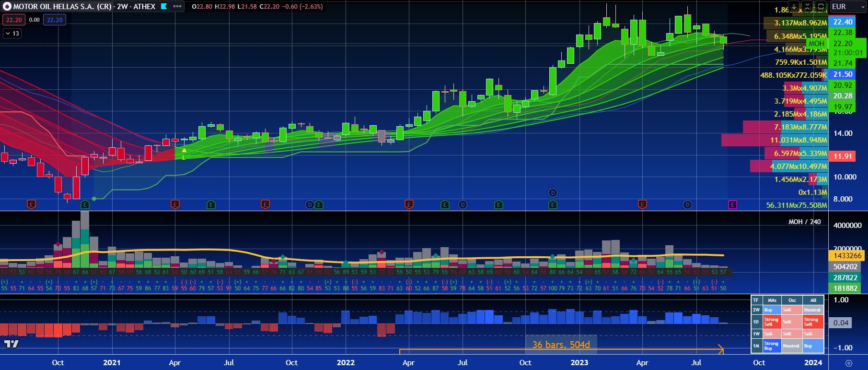The height and width of the screenshot is (370, 868).
Task: Click green E marker directly below the raised D
Action: point(553,205)
